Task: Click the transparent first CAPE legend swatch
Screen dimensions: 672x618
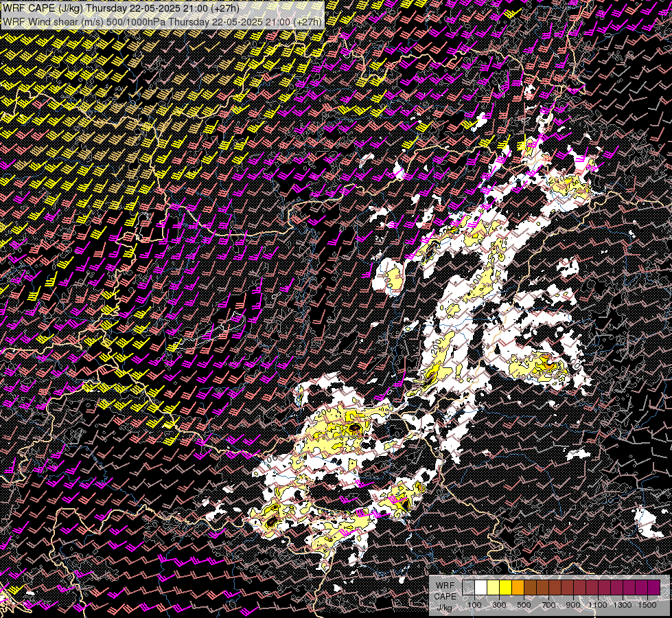Action: (468, 588)
